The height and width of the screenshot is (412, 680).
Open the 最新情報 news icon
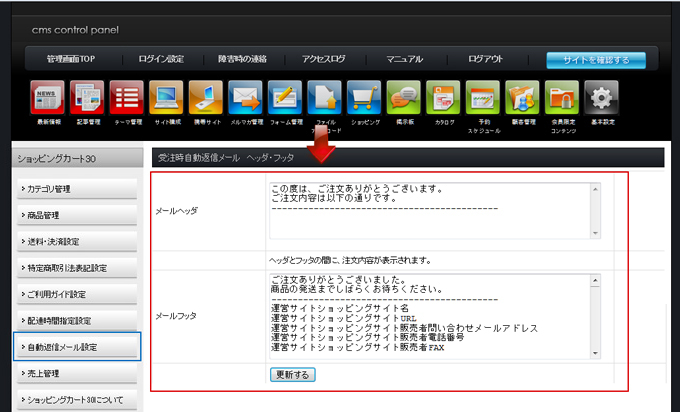47,98
